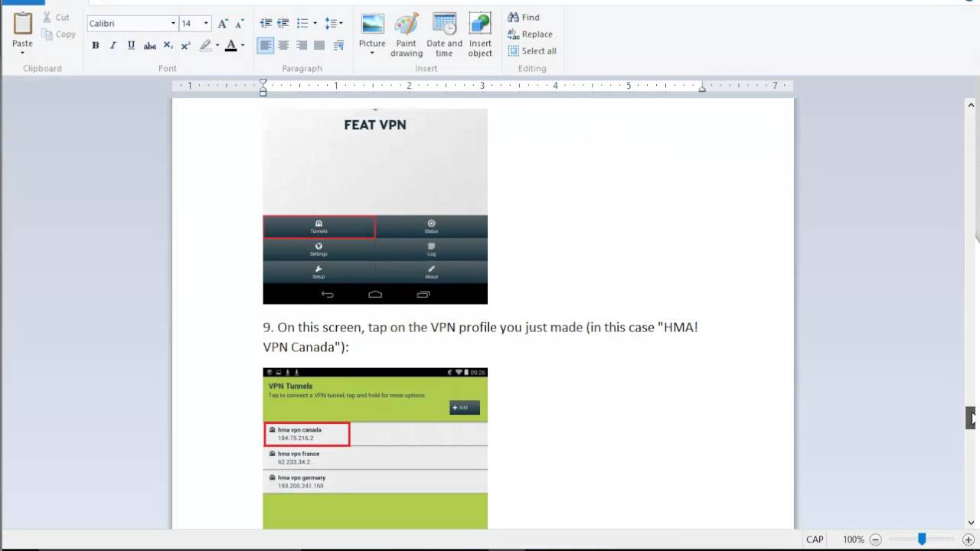
Task: Open highlight color dropdown arrow
Action: point(217,45)
